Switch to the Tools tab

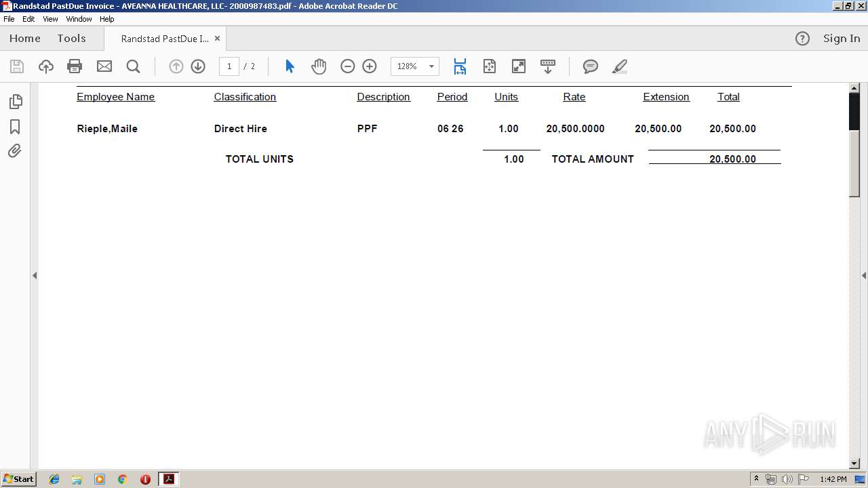click(71, 39)
